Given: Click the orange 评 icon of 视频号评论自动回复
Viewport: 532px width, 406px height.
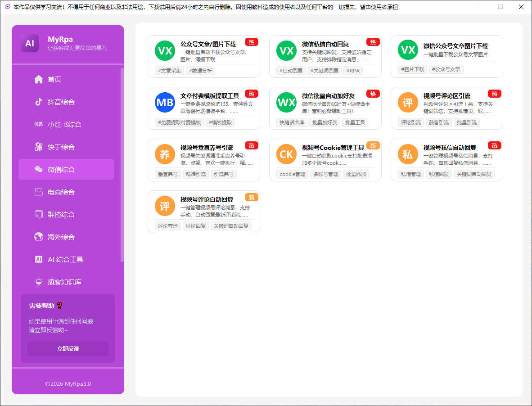Looking at the screenshot, I should pyautogui.click(x=165, y=206).
